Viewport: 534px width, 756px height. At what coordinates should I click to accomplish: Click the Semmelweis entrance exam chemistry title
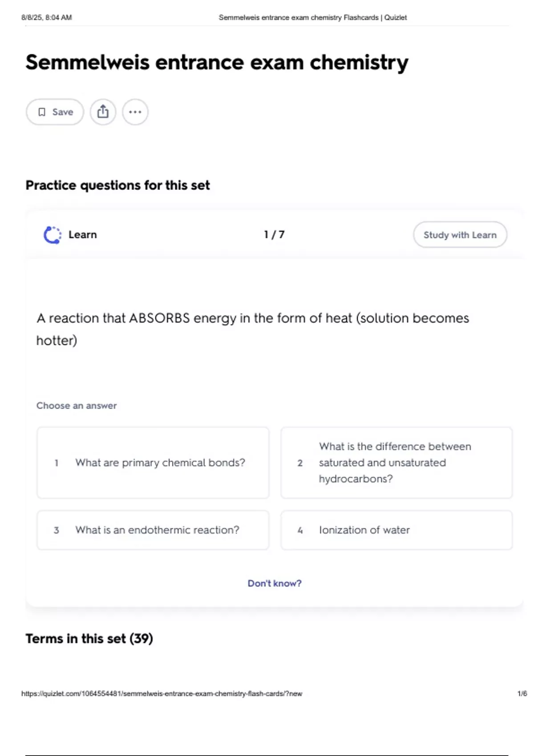217,62
